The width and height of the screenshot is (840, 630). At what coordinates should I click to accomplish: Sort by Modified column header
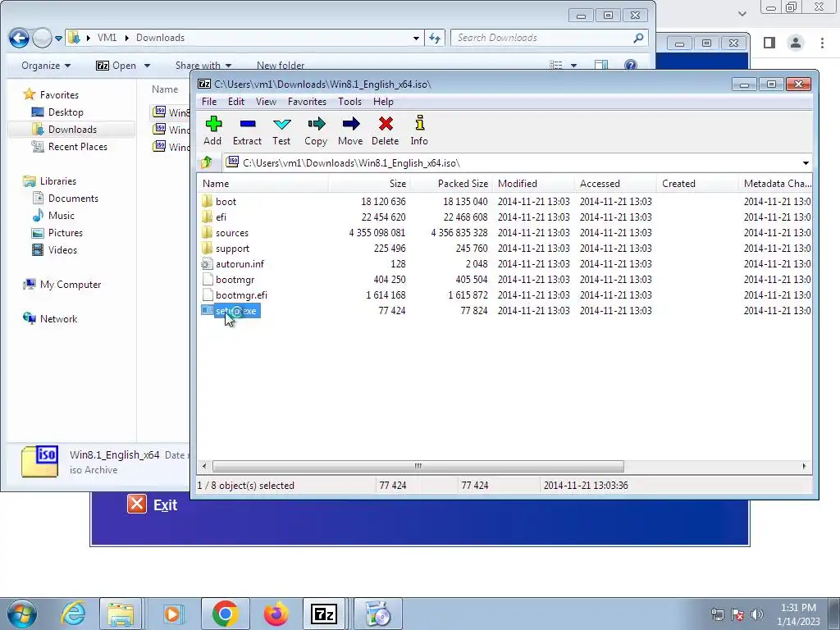click(x=533, y=183)
